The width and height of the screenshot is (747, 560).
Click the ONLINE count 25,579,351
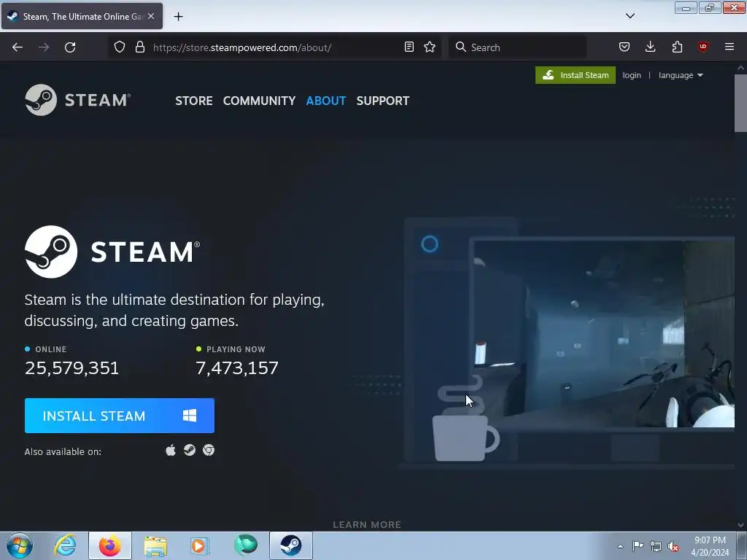pyautogui.click(x=72, y=368)
